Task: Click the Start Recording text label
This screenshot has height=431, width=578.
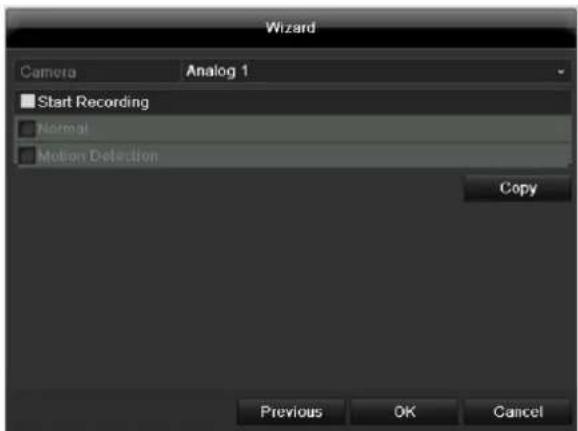Action: (x=93, y=102)
